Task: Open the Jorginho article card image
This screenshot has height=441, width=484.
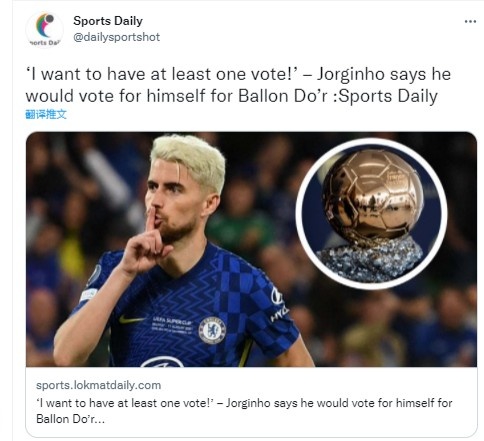Action: tap(251, 249)
